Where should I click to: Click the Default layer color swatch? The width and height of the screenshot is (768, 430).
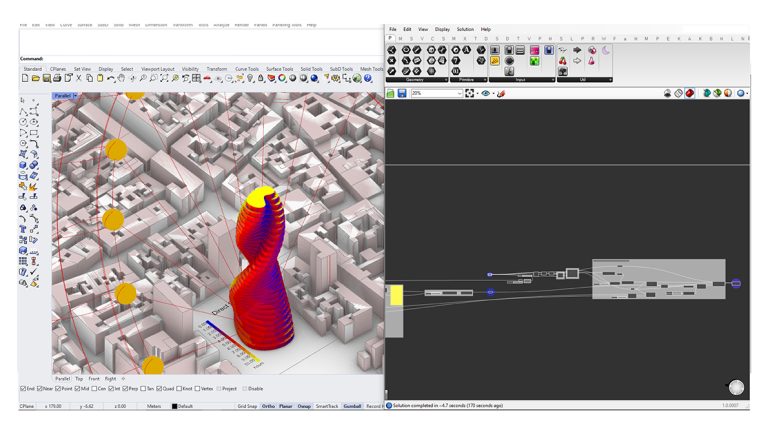[x=174, y=406]
